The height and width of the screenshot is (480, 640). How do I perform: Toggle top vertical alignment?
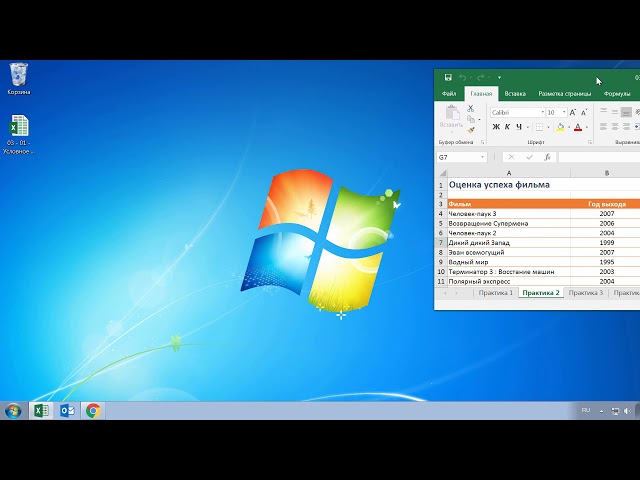tap(603, 112)
